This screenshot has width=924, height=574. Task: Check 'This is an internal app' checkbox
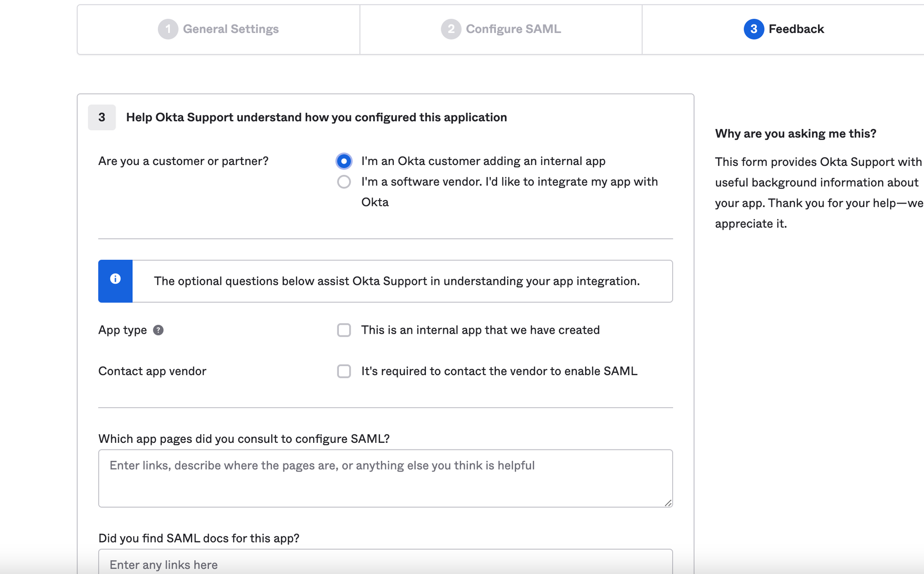click(x=344, y=330)
